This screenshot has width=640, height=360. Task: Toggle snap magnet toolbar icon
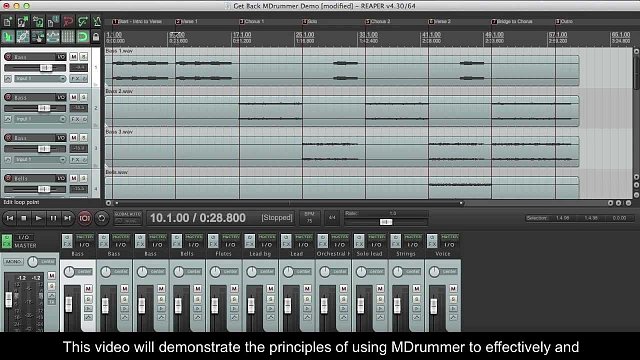(82, 37)
